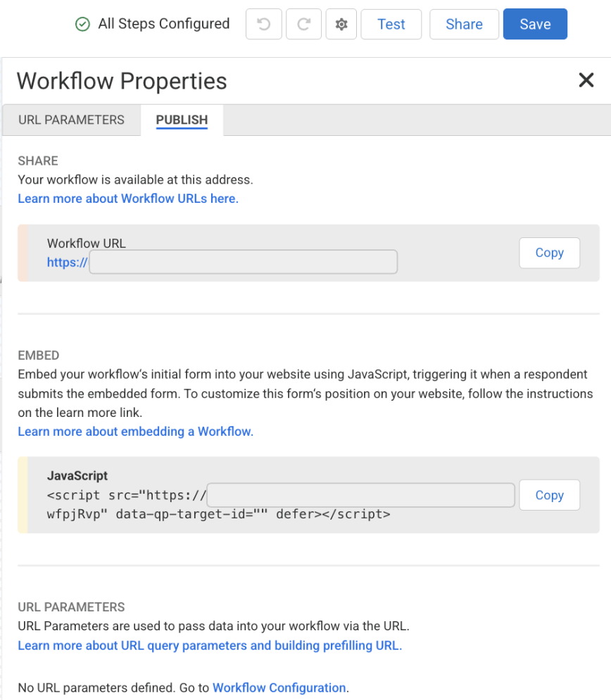Switch to the URL PARAMETERS tab
This screenshot has width=611, height=700.
point(71,120)
